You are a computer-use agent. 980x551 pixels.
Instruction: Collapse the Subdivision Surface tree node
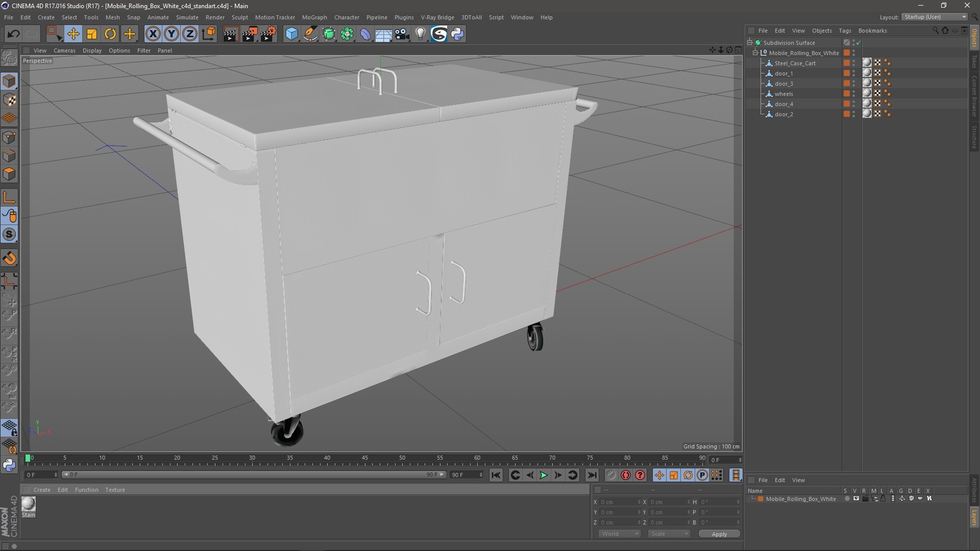pyautogui.click(x=750, y=43)
